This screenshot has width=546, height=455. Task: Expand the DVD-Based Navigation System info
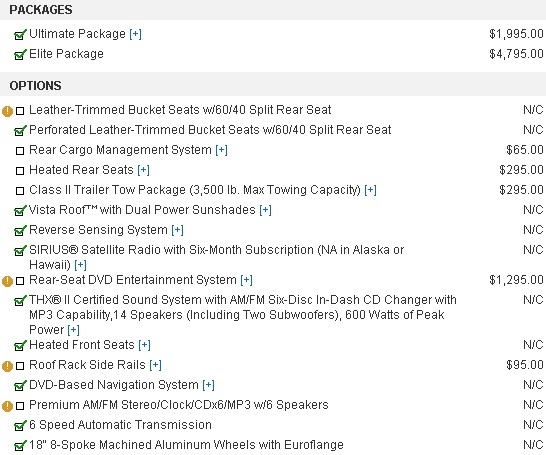point(209,385)
